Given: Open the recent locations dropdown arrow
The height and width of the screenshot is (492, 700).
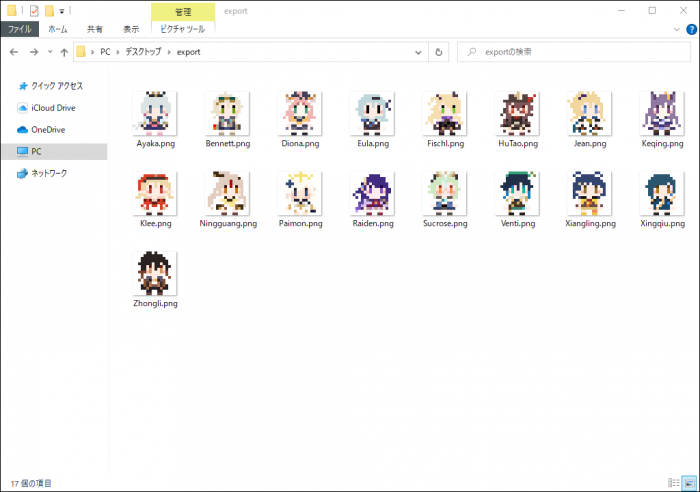Looking at the screenshot, I should [x=50, y=51].
